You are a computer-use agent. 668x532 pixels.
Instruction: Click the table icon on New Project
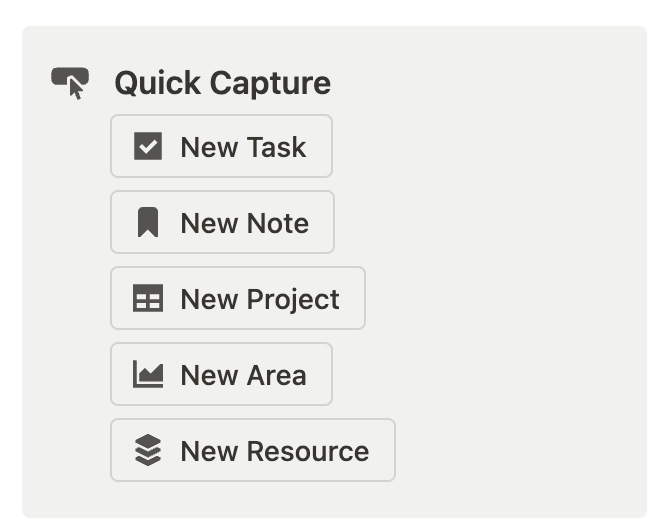(148, 299)
